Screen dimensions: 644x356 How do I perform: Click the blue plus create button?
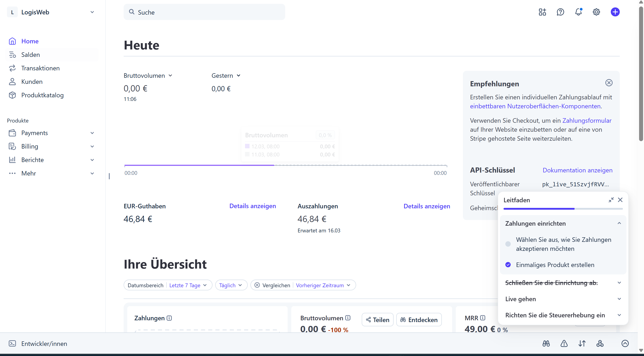click(x=615, y=12)
